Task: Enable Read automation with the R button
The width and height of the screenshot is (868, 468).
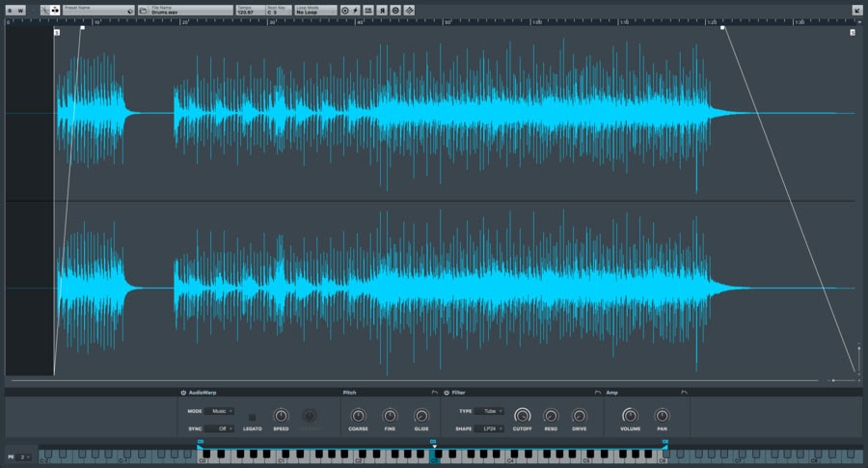Action: pos(10,11)
